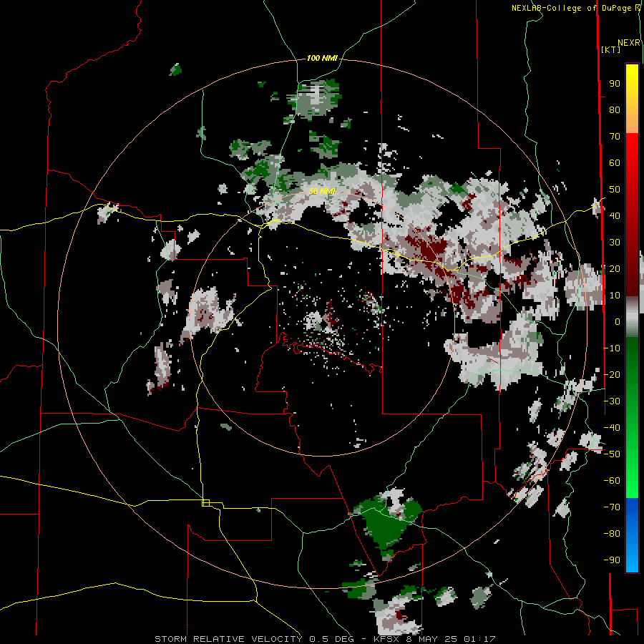644x644 pixels.
Task: Click the gray zero-velocity segment of color bar
Action: pyautogui.click(x=632, y=316)
